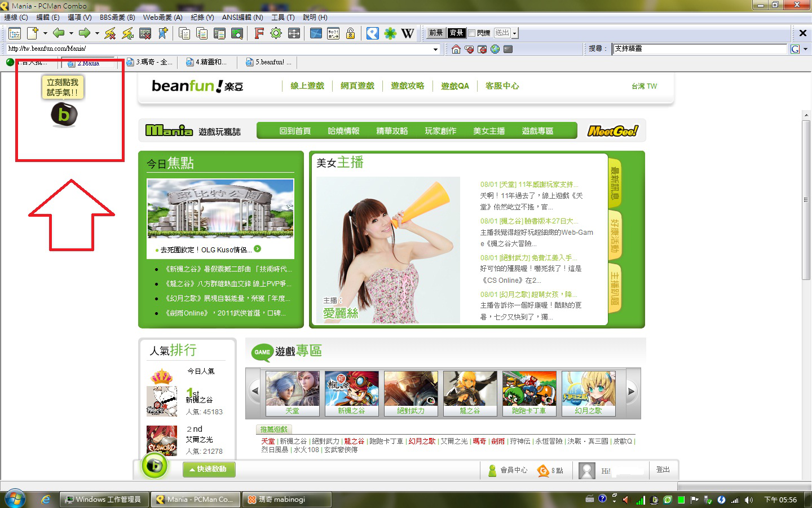Expand the search engine dropdown arrow
Viewport: 812px width, 508px height.
point(805,49)
